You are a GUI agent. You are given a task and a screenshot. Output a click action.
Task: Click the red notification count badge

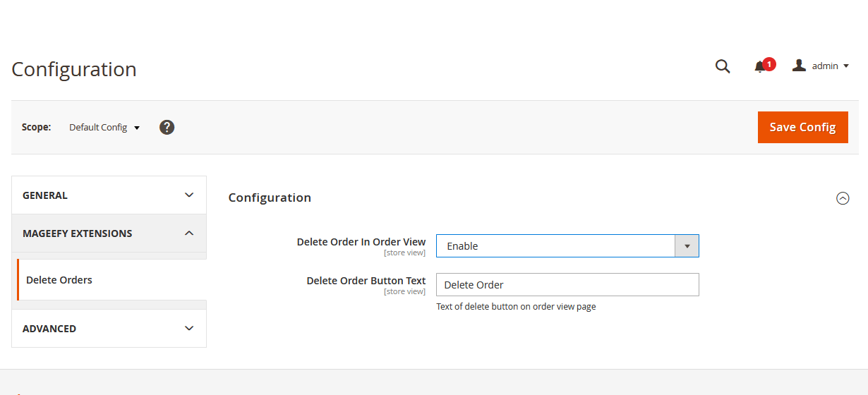pos(769,64)
